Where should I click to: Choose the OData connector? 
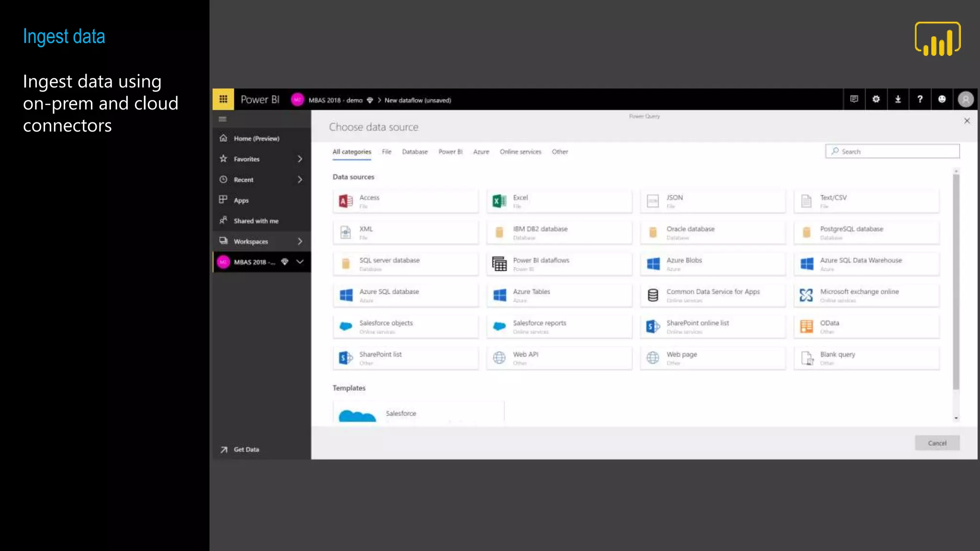[x=867, y=327]
